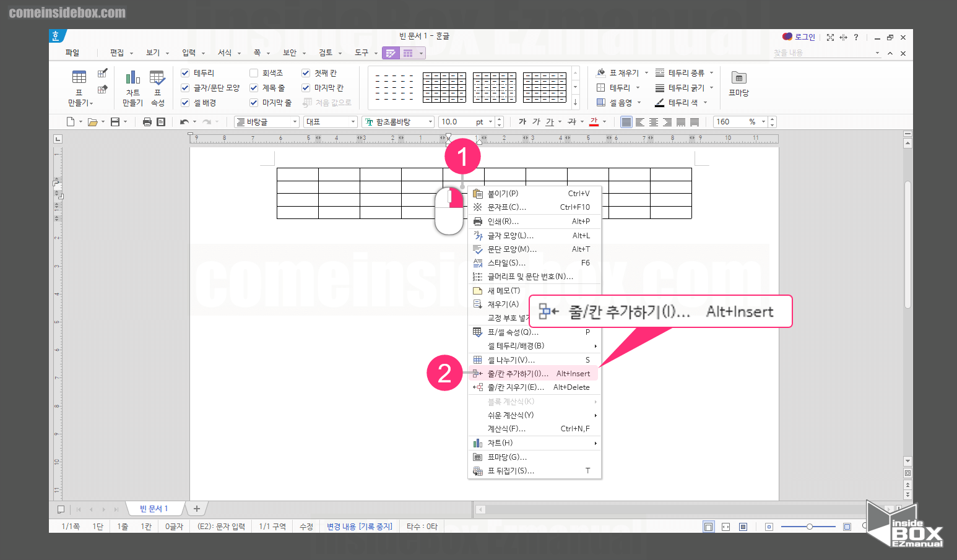Click the save disk icon
957x560 pixels.
[115, 122]
